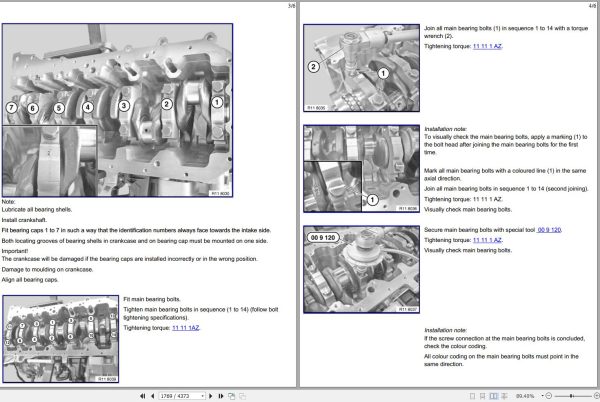
Task: Click the zoom slider handle
Action: pos(571,396)
